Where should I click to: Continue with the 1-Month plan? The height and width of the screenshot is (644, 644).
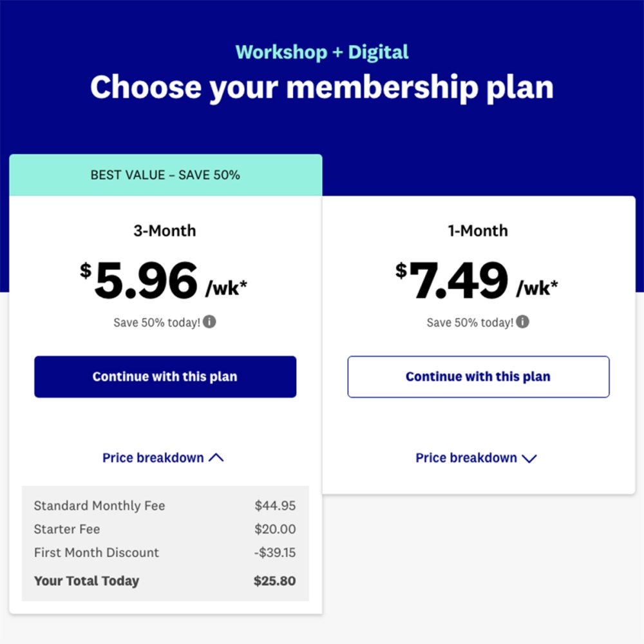478,377
